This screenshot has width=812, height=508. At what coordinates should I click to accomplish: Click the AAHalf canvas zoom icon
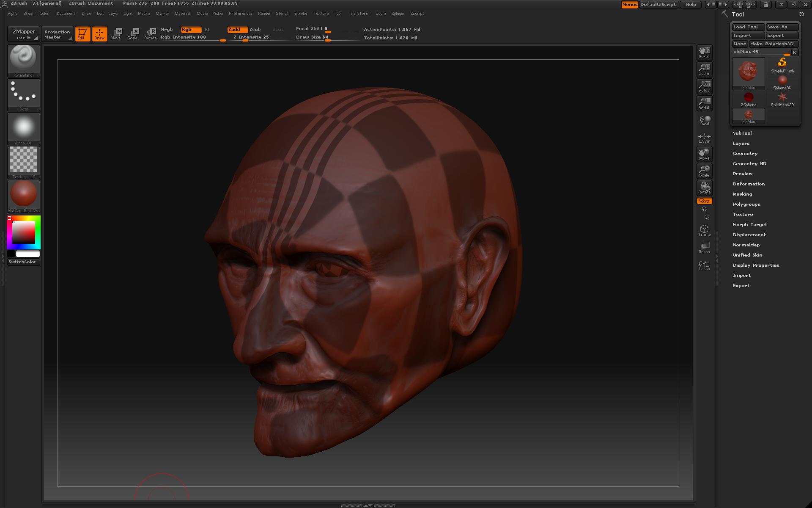click(x=704, y=102)
